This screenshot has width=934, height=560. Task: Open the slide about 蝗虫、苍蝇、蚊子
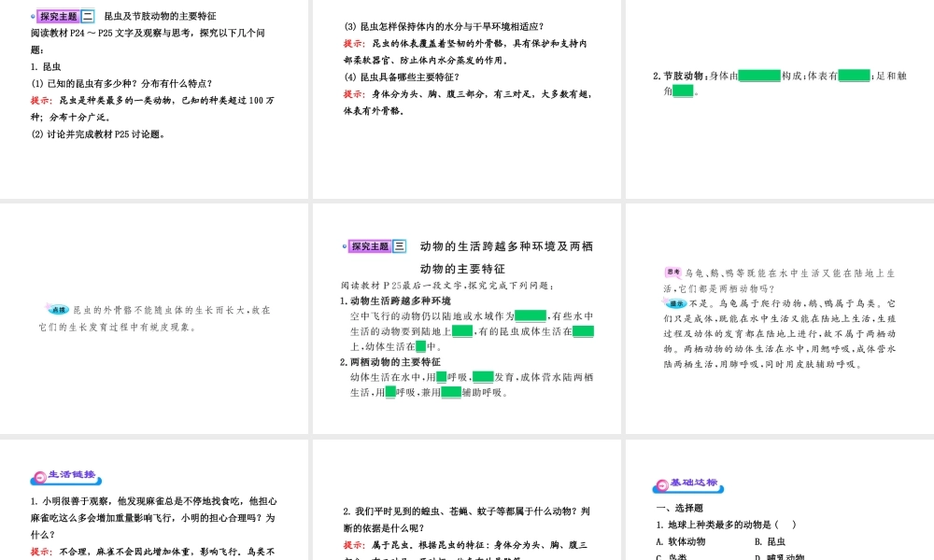[467, 500]
